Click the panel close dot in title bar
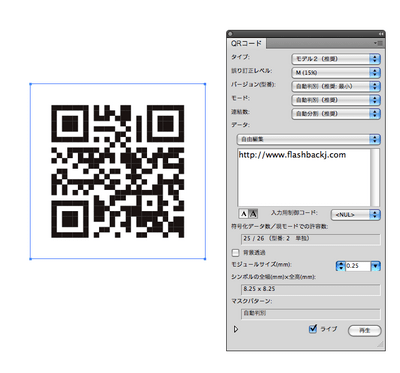This screenshot has height=373, width=400. (230, 34)
